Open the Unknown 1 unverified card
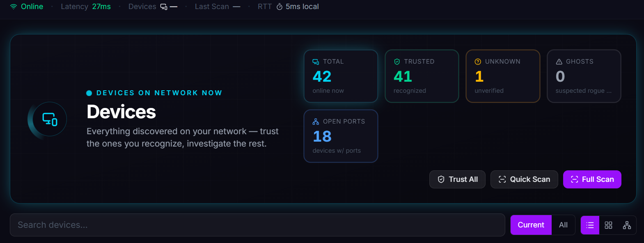The width and height of the screenshot is (644, 243). 503,76
